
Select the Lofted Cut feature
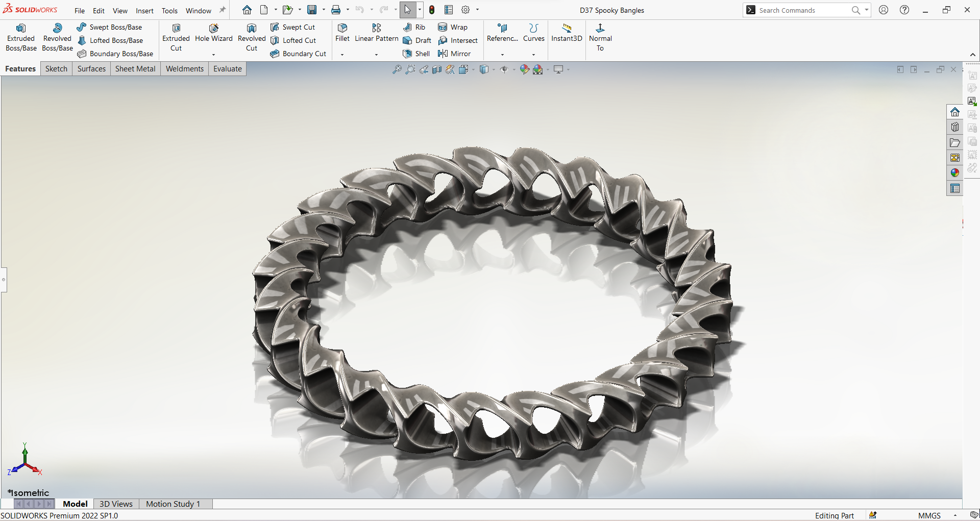(293, 40)
